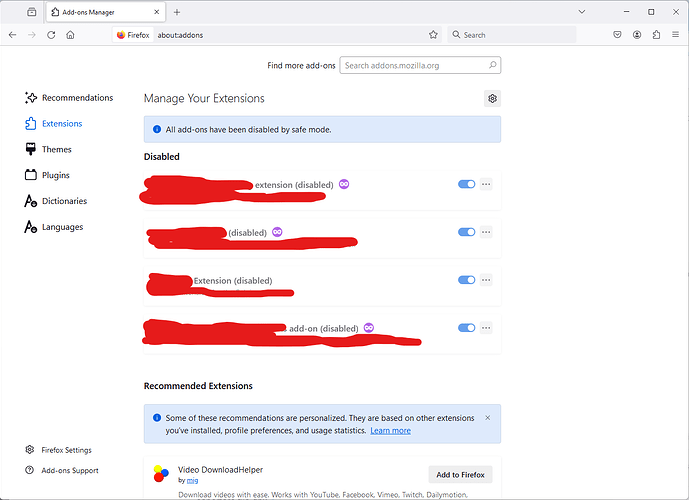Click the magnifier icon in add-ons search
The width and height of the screenshot is (689, 500).
point(493,65)
